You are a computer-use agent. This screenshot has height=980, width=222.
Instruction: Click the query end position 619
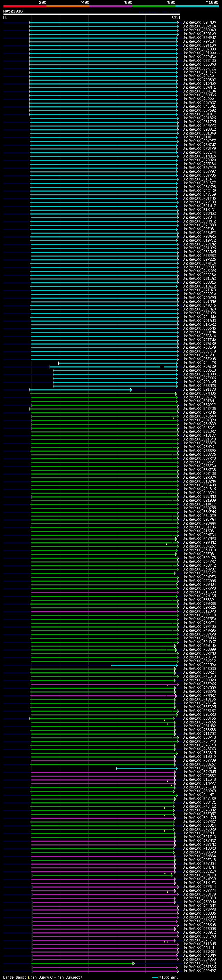[x=175, y=17]
